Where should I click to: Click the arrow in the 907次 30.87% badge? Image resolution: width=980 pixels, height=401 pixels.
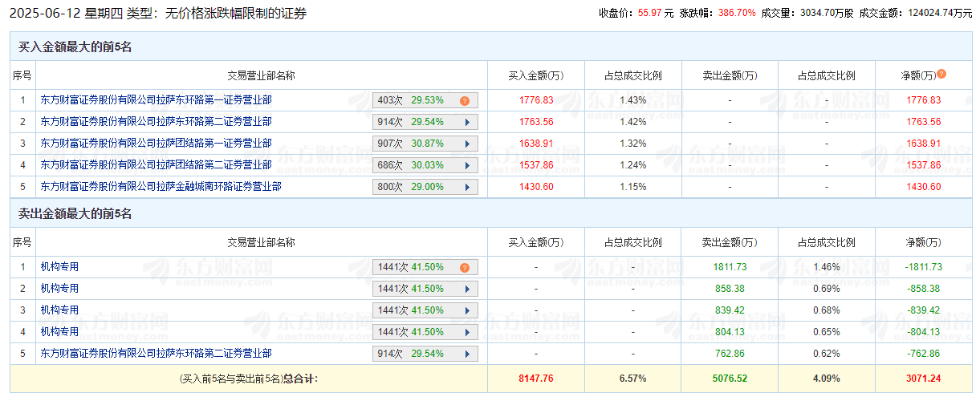(x=466, y=144)
